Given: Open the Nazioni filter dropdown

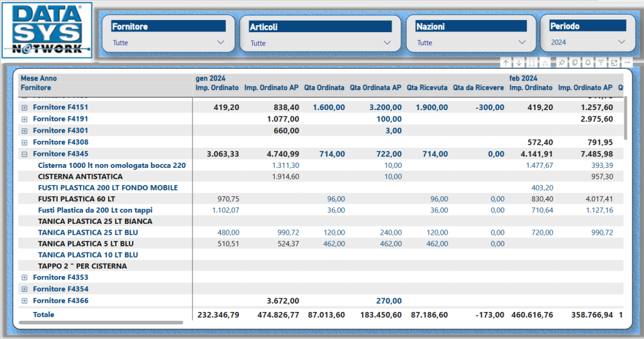Looking at the screenshot, I should point(521,42).
